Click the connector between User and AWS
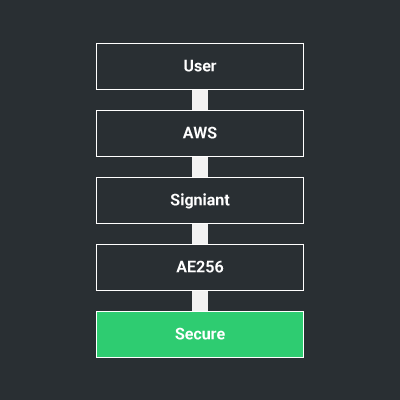The width and height of the screenshot is (400, 400). [x=200, y=100]
